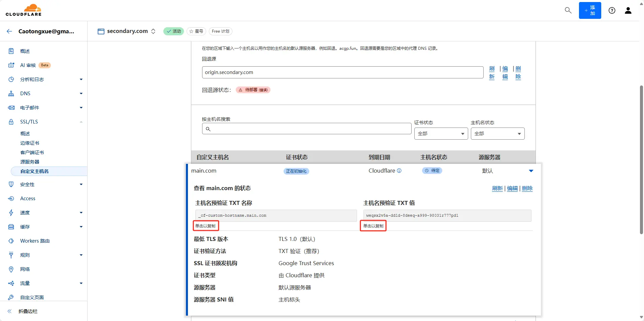
Task: Click the 缓存 storage icon
Action: tap(11, 227)
